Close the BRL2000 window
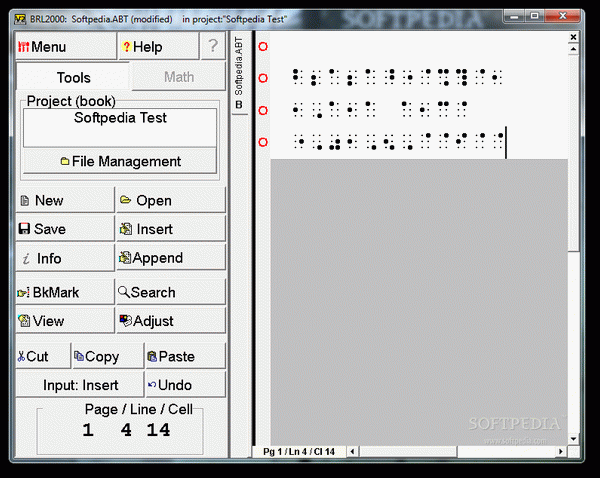Image resolution: width=600 pixels, height=478 pixels. pos(562,16)
